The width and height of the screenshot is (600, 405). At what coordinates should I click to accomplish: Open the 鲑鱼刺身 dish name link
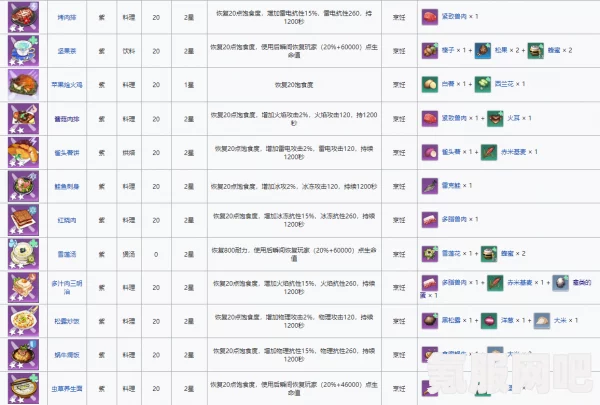click(x=67, y=186)
